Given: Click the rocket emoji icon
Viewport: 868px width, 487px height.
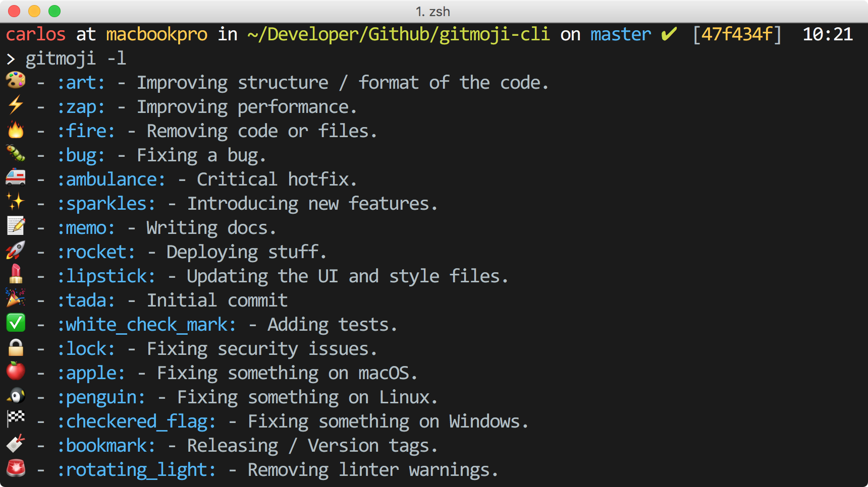Looking at the screenshot, I should coord(16,250).
